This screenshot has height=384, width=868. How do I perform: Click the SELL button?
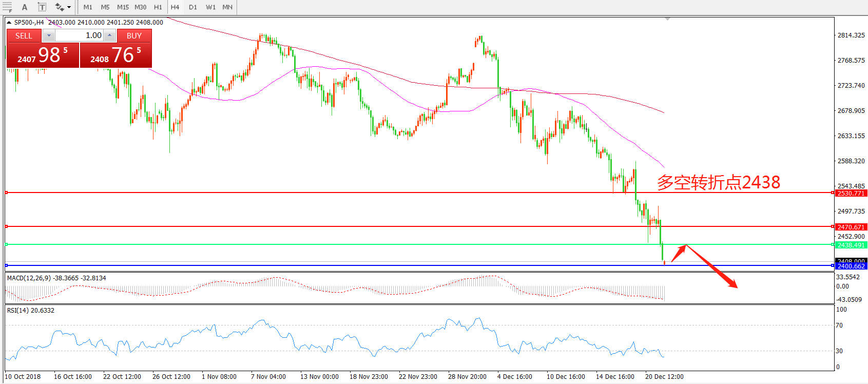click(x=24, y=35)
